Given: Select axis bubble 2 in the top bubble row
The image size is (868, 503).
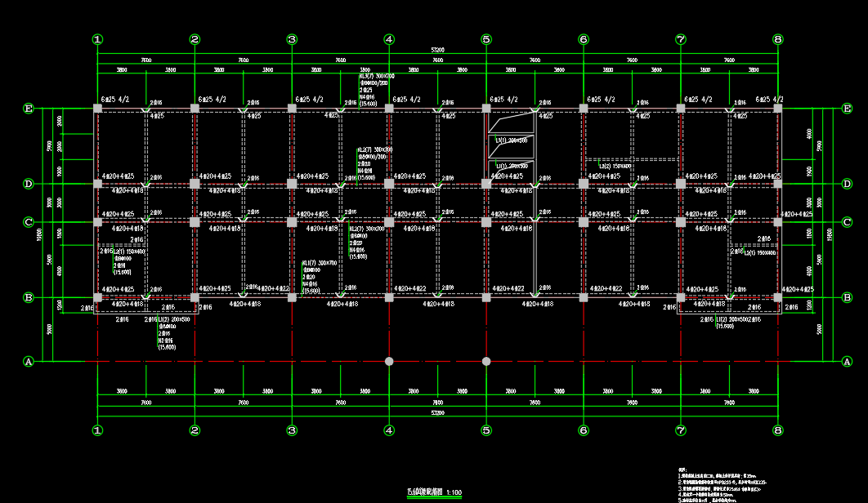Looking at the screenshot, I should (195, 39).
